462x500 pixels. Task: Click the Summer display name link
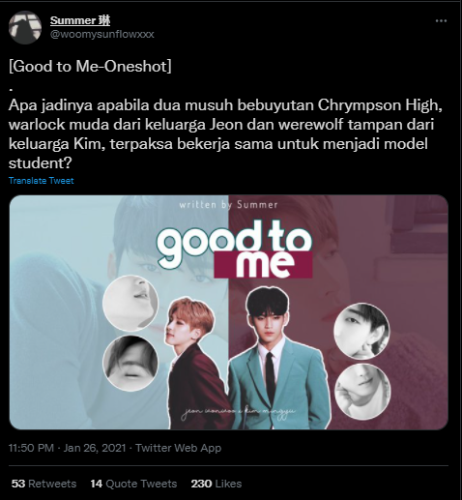[x=80, y=20]
